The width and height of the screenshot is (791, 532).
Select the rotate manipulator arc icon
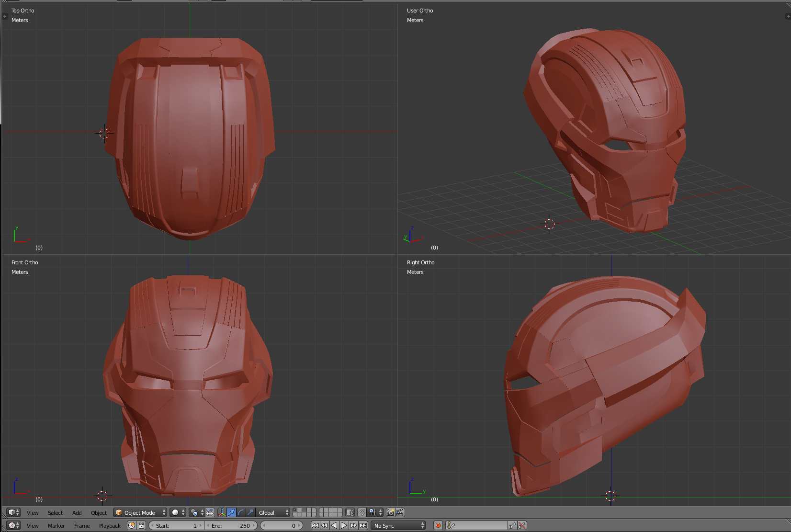[241, 512]
